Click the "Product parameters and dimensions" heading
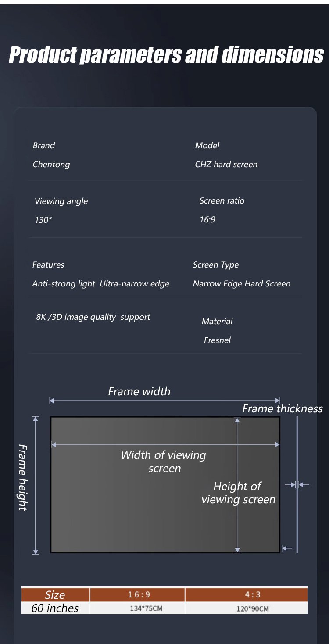 point(166,55)
